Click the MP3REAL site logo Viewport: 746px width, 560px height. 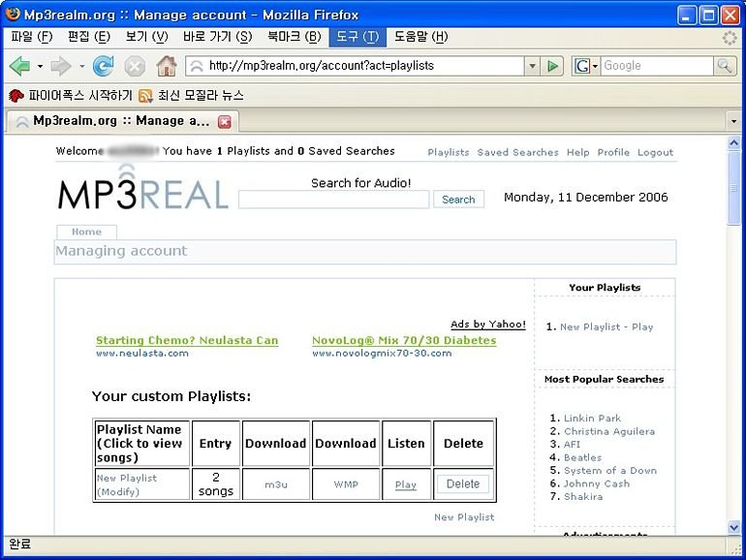point(142,188)
